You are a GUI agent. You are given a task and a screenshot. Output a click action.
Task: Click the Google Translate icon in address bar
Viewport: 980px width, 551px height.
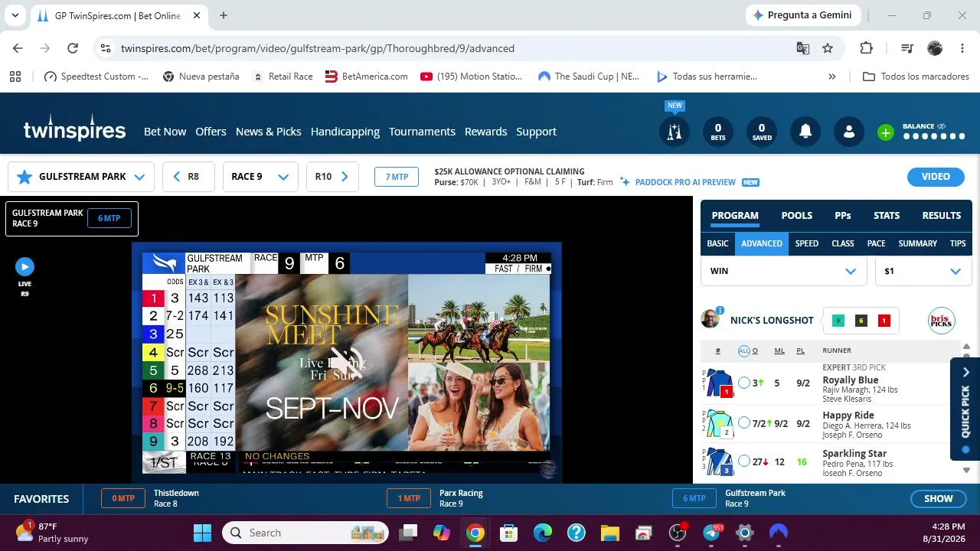click(803, 48)
